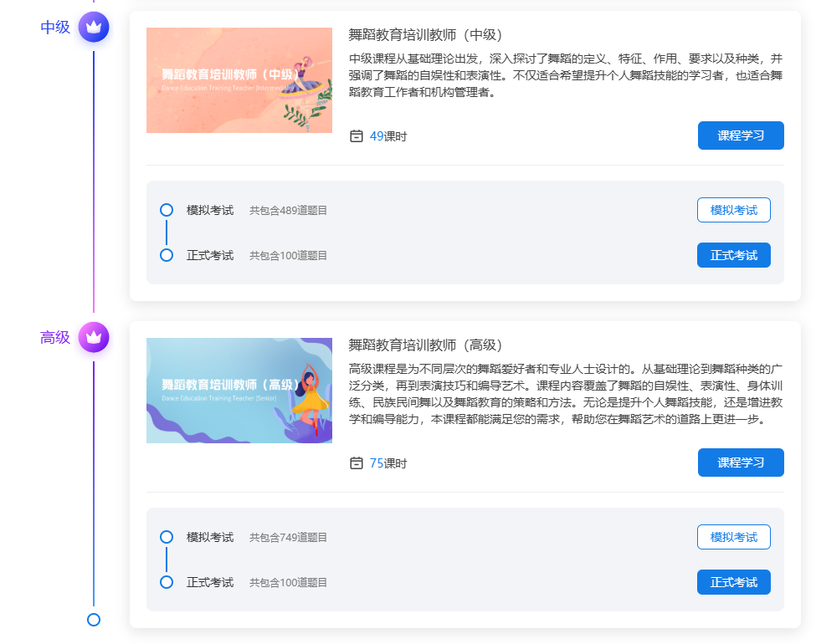This screenshot has width=816, height=644.
Task: Click the 75课时 duration text
Action: coord(388,463)
